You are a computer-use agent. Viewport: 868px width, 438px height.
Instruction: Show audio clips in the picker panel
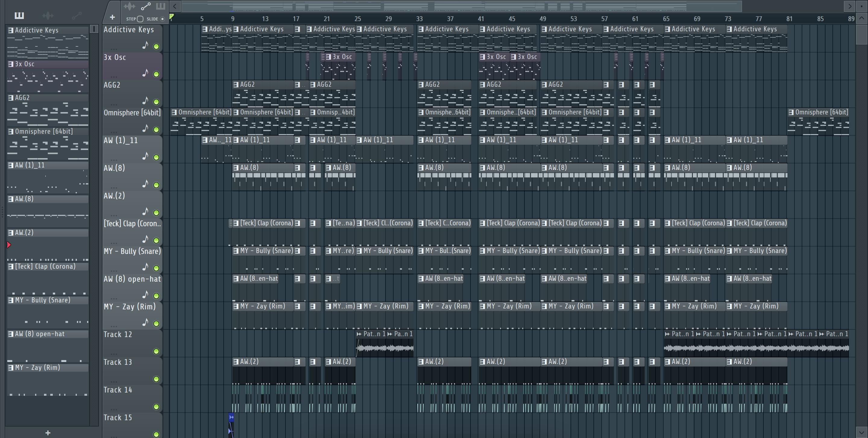pyautogui.click(x=48, y=15)
